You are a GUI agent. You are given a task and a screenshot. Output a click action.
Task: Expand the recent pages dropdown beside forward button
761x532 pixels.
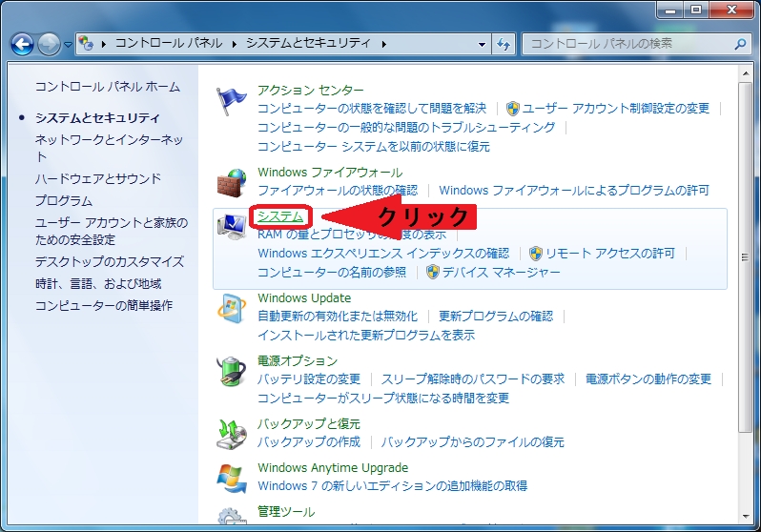[70, 44]
